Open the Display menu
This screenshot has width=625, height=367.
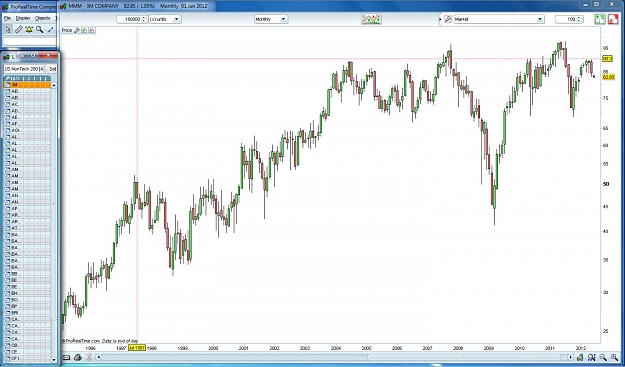(x=23, y=18)
